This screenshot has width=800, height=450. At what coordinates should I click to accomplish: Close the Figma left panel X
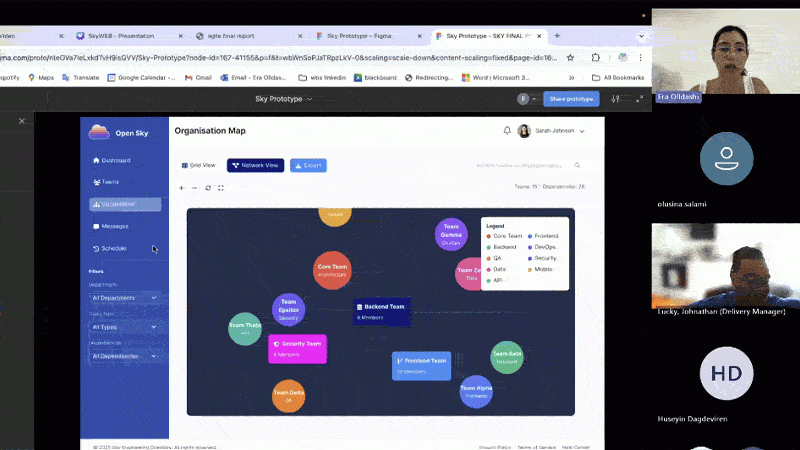point(21,121)
